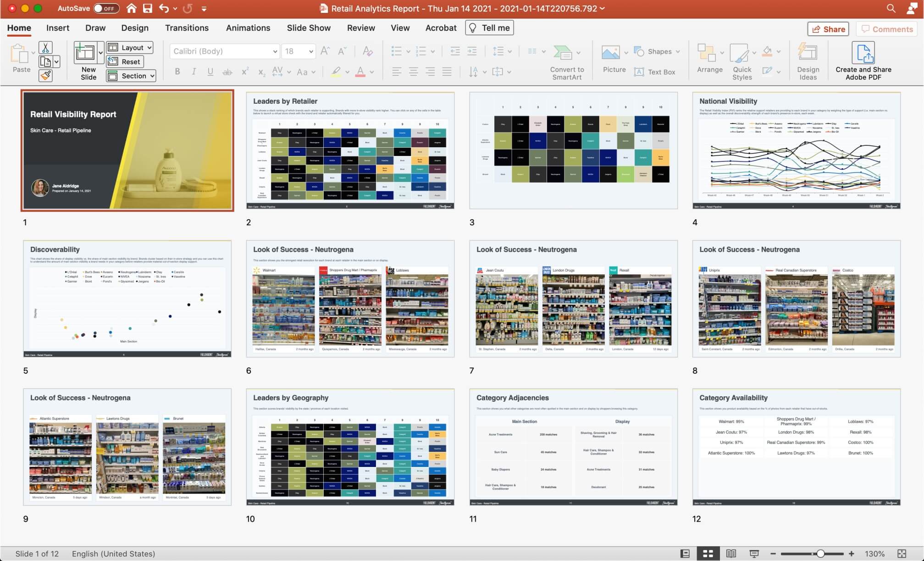Open the Slide Show tab

tap(309, 28)
